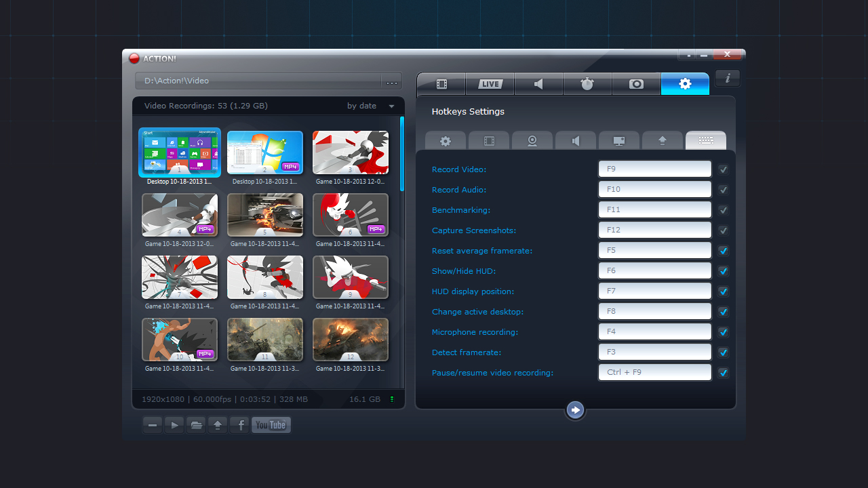Open the webcam settings panel icon
The width and height of the screenshot is (868, 488).
click(532, 140)
